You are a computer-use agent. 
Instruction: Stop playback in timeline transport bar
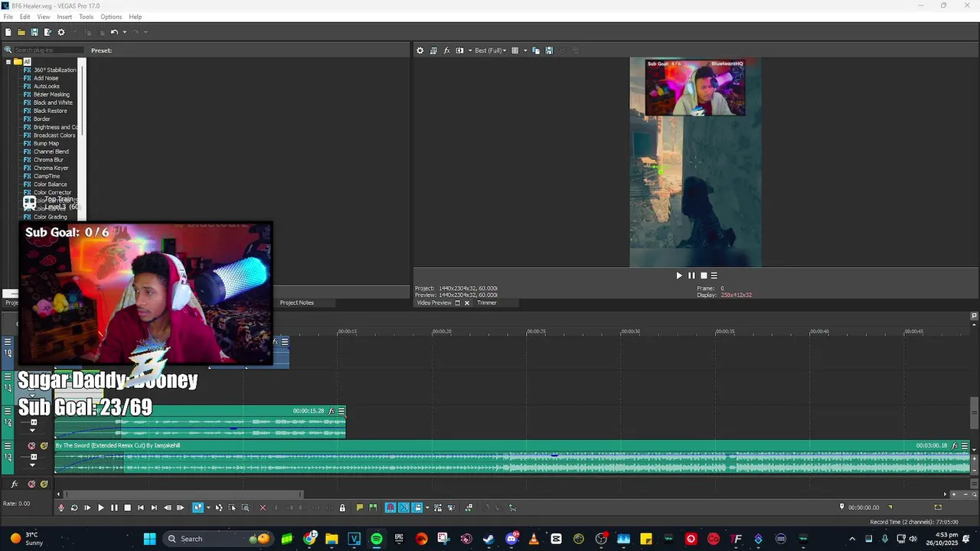[x=127, y=507]
